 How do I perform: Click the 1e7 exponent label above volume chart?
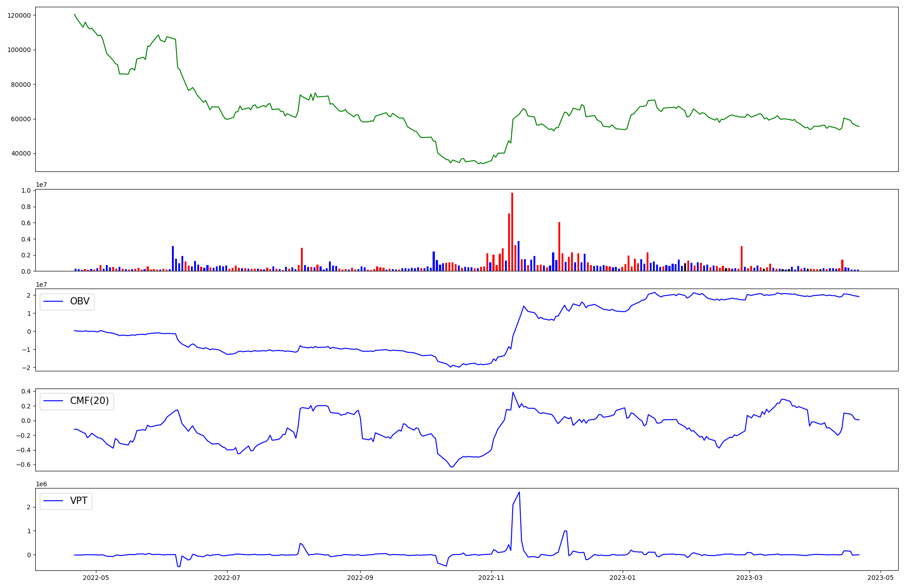(x=41, y=185)
